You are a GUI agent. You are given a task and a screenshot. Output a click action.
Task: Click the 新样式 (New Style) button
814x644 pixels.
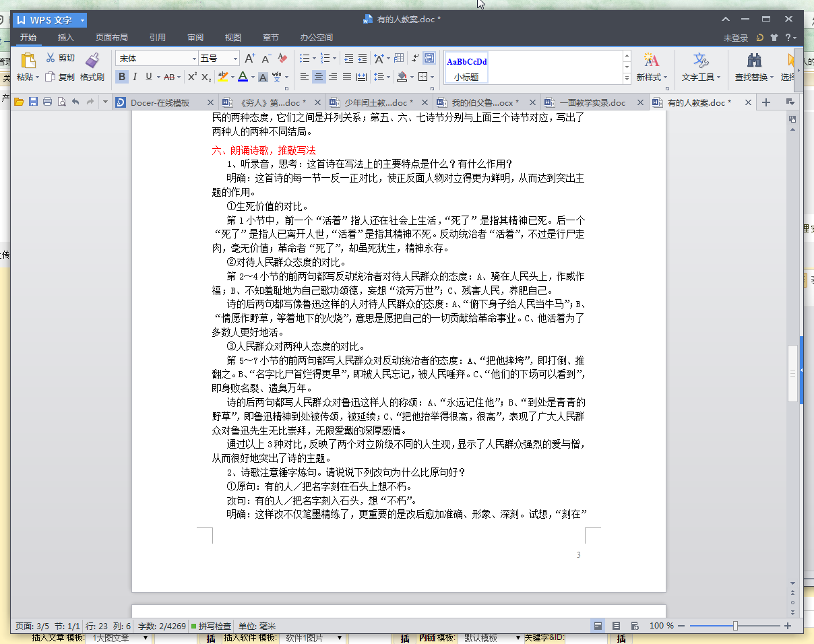tap(651, 67)
